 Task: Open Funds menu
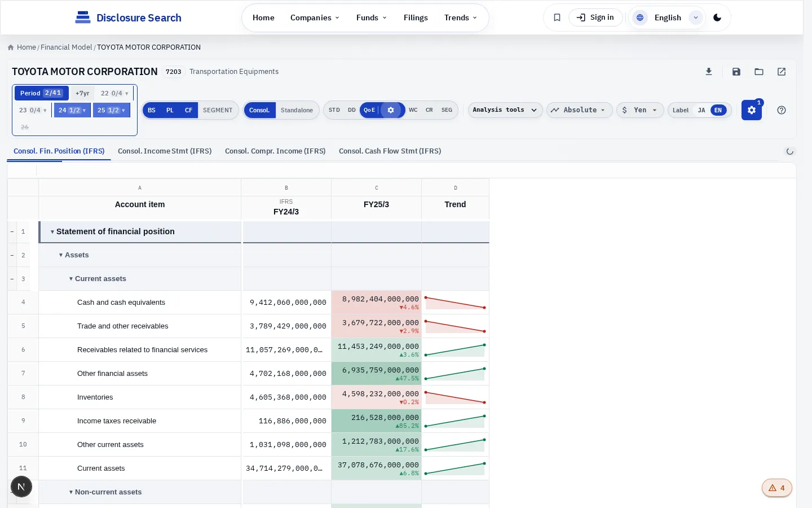(372, 17)
